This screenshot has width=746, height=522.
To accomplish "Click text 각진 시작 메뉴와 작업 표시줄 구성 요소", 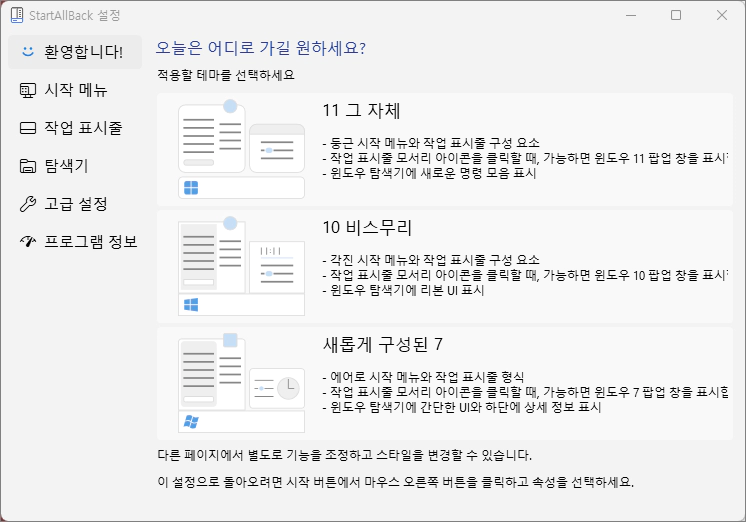I will 435,260.
